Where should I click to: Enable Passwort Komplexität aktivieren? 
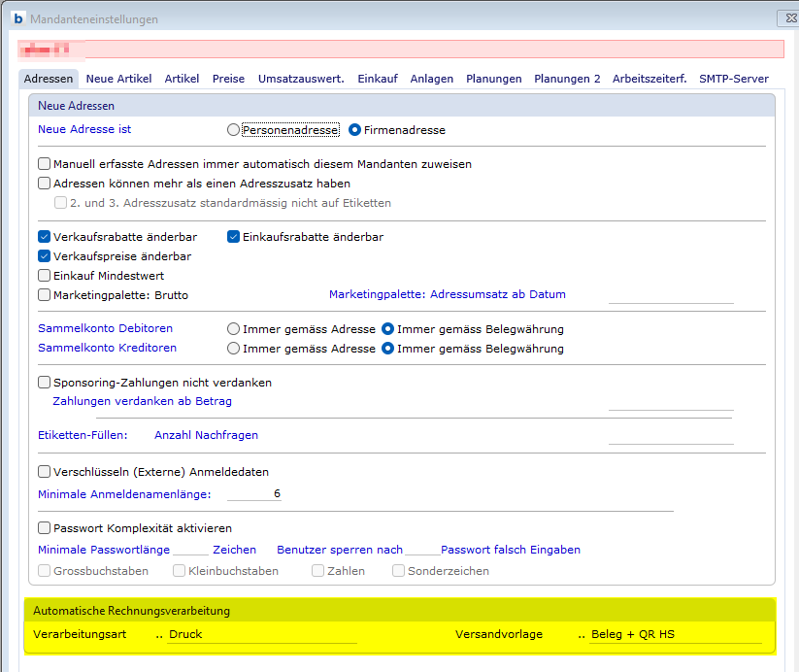tap(44, 529)
